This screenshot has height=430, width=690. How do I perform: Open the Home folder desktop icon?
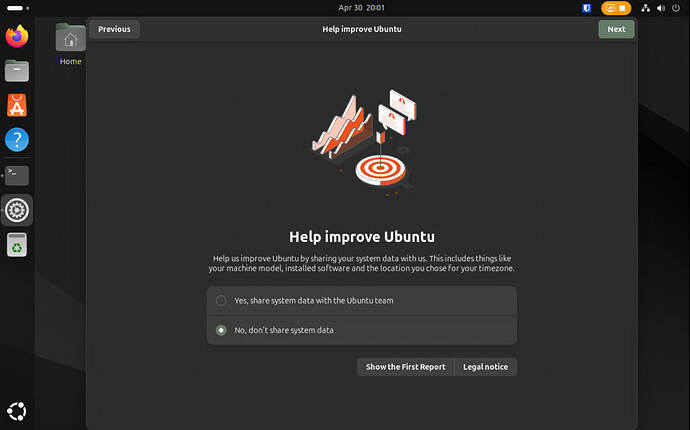70,44
